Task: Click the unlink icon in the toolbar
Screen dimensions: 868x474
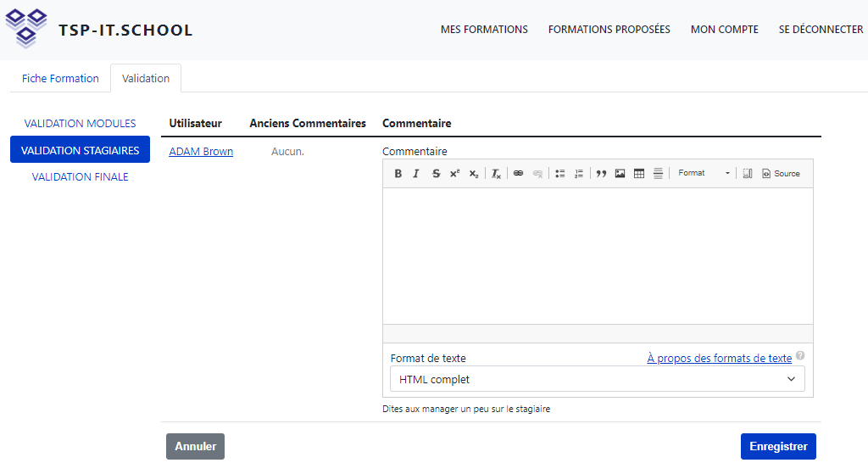Action: 537,173
